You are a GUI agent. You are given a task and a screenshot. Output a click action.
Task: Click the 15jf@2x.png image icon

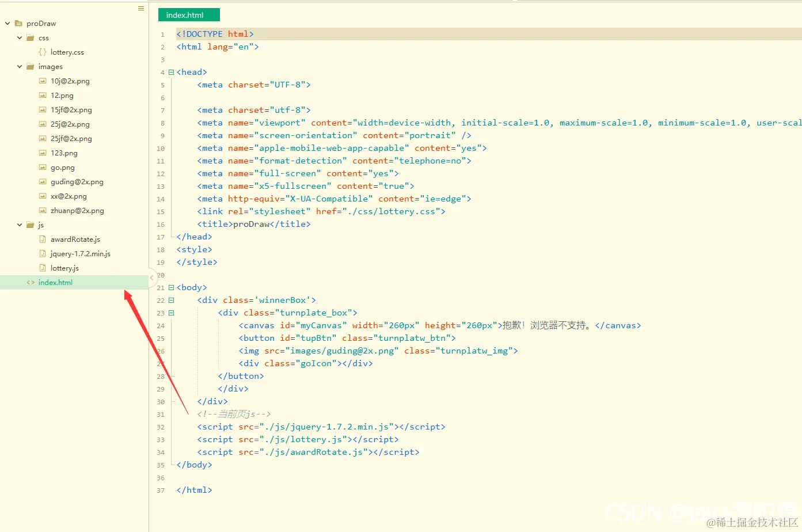coord(43,110)
